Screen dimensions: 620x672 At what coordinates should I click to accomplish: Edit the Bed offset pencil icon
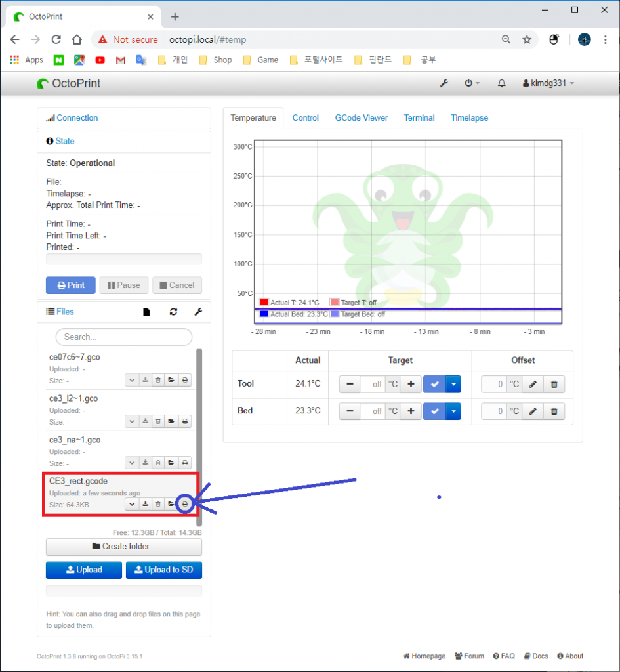coord(533,411)
